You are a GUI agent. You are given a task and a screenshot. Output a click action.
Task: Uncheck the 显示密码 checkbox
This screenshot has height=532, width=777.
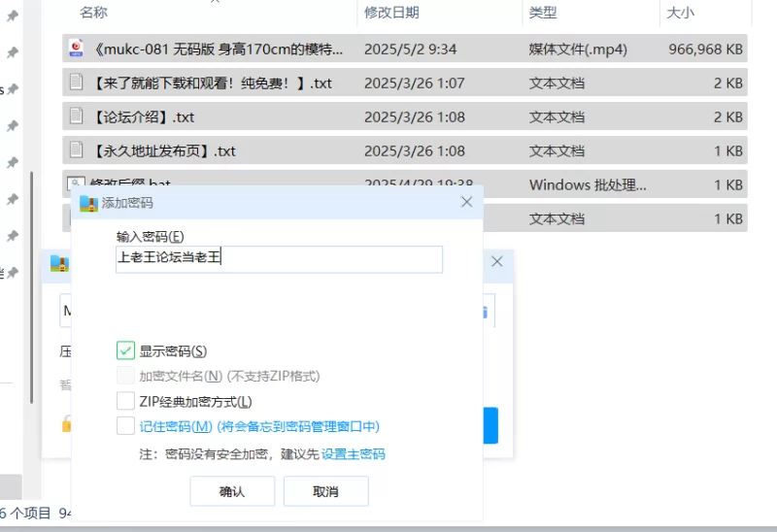(x=125, y=350)
